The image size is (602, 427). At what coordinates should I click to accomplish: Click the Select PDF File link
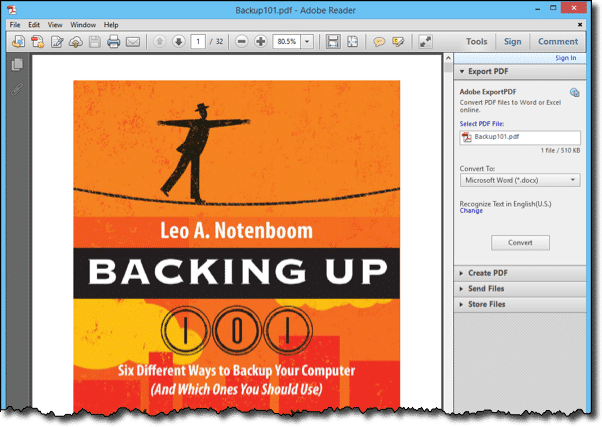pos(482,124)
